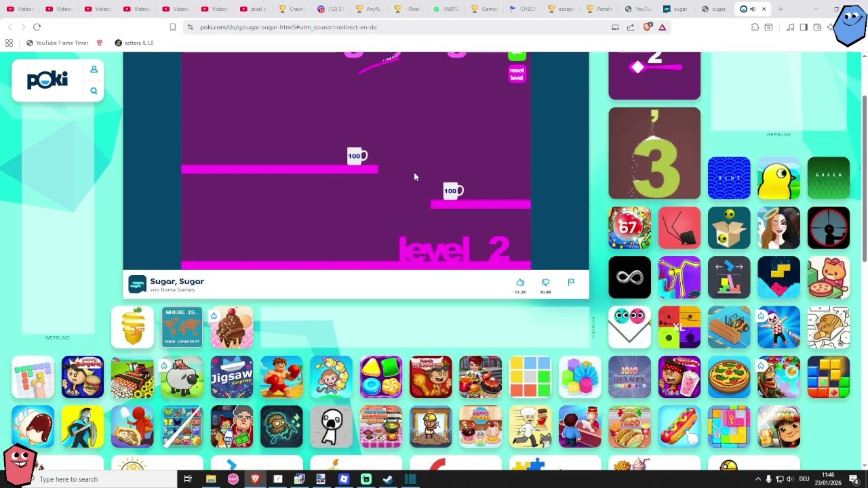Image resolution: width=868 pixels, height=488 pixels.
Task: Open the Blue wave game thumbnail
Action: click(x=729, y=178)
